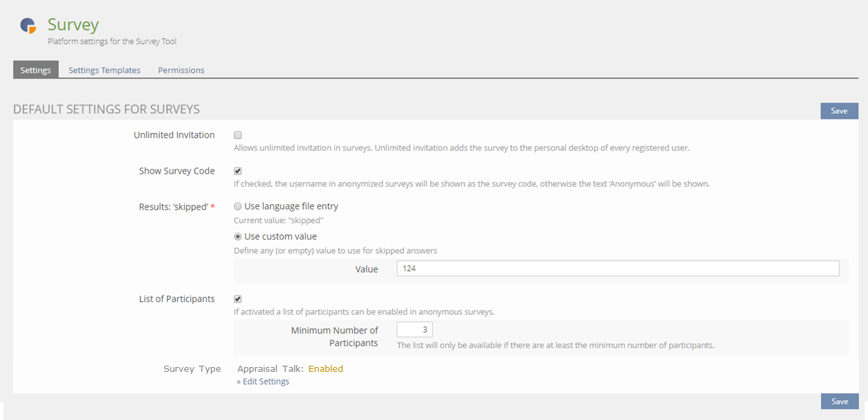This screenshot has height=420, width=868.
Task: Enable the Unlimited Invitation checkbox
Action: click(x=238, y=135)
